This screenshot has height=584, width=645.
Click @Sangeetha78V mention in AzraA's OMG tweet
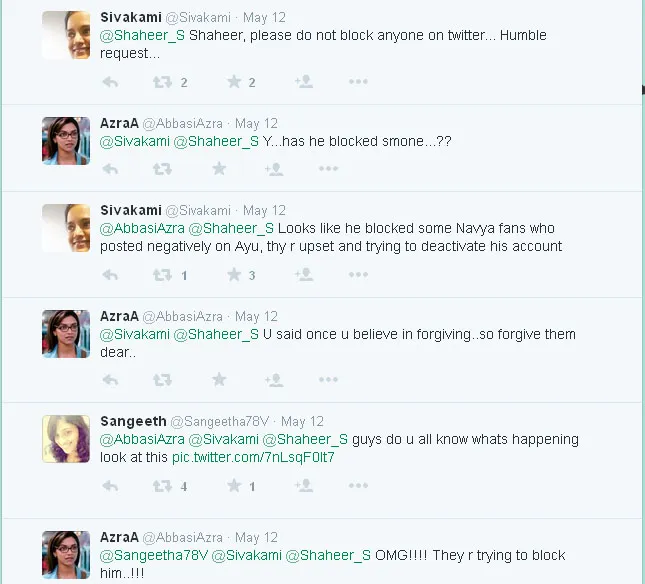pos(153,555)
